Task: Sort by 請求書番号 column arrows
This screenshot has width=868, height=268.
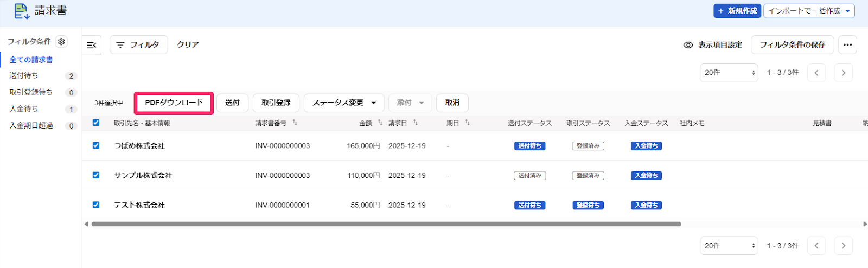Action: coord(295,123)
